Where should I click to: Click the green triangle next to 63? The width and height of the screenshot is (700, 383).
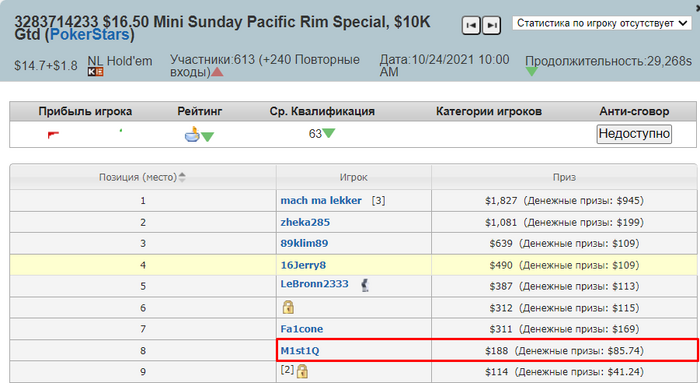[329, 133]
